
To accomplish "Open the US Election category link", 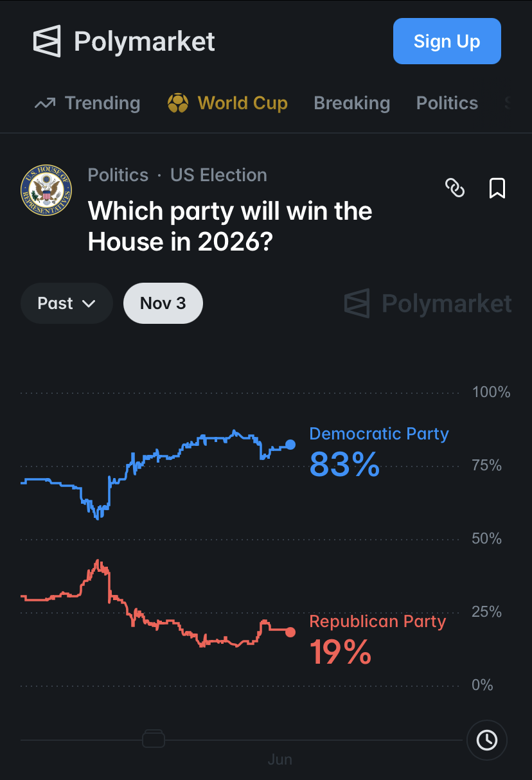I will (x=218, y=175).
